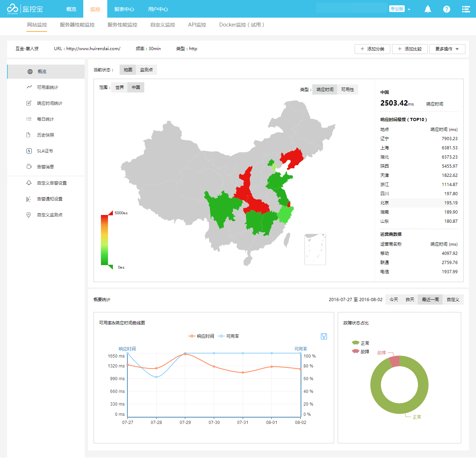Switch current status view to 监测点
Viewport: 476px width, 461px height.
pos(146,70)
